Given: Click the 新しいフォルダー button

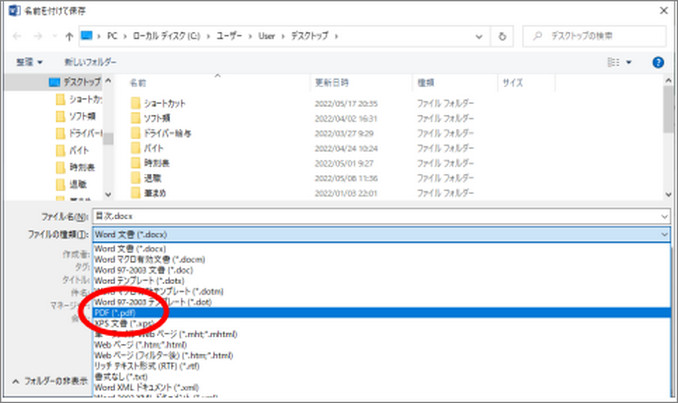Looking at the screenshot, I should coord(90,62).
